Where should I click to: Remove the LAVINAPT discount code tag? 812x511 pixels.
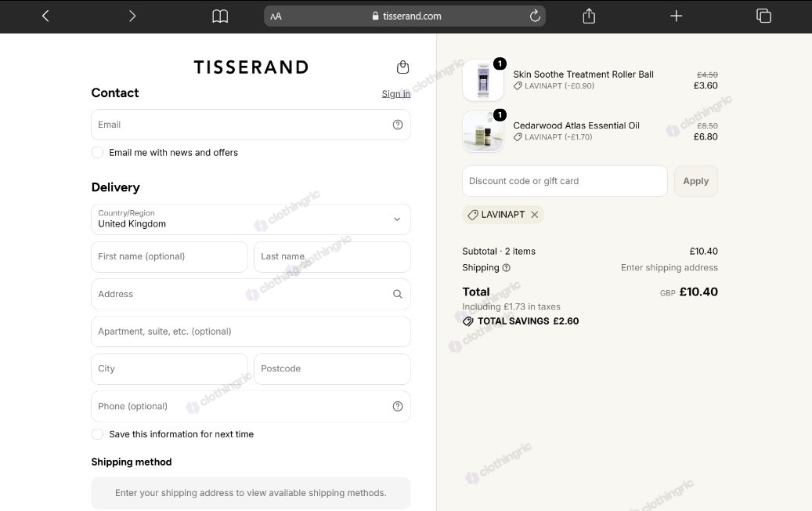pyautogui.click(x=535, y=215)
